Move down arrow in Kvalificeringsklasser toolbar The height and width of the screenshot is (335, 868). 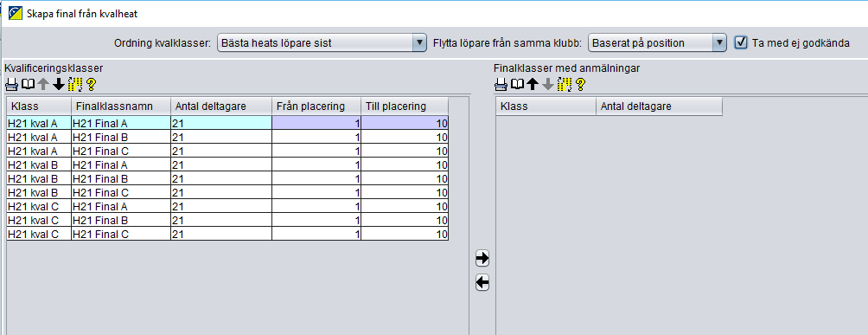click(58, 84)
